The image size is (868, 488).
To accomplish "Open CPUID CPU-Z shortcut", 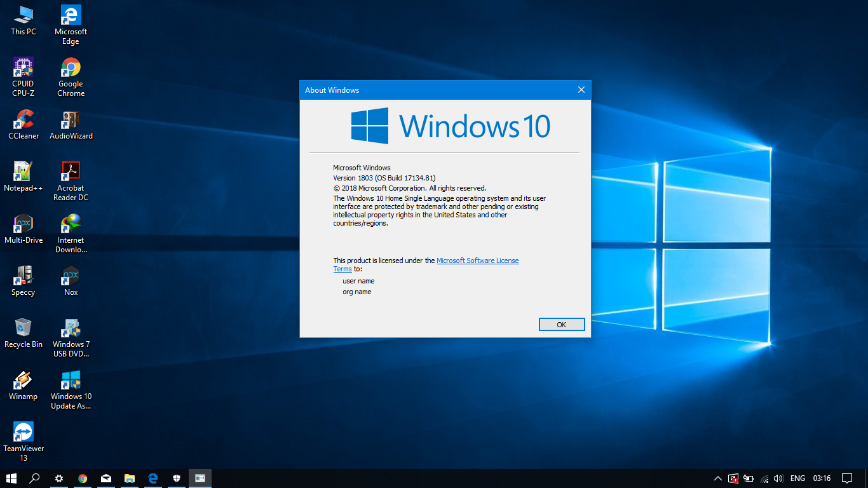I will coord(24,77).
